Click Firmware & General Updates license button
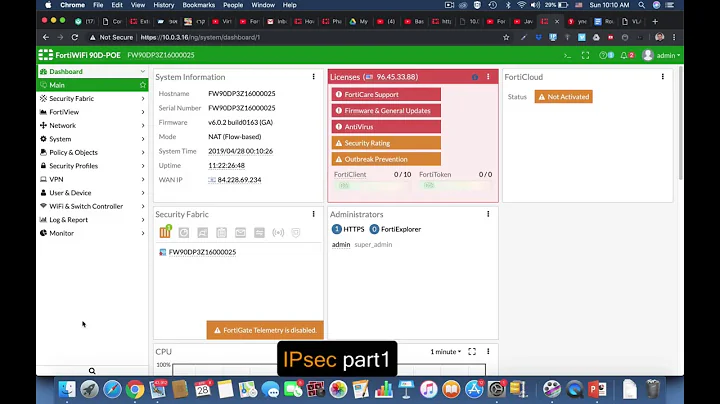This screenshot has width=720, height=404. (386, 111)
